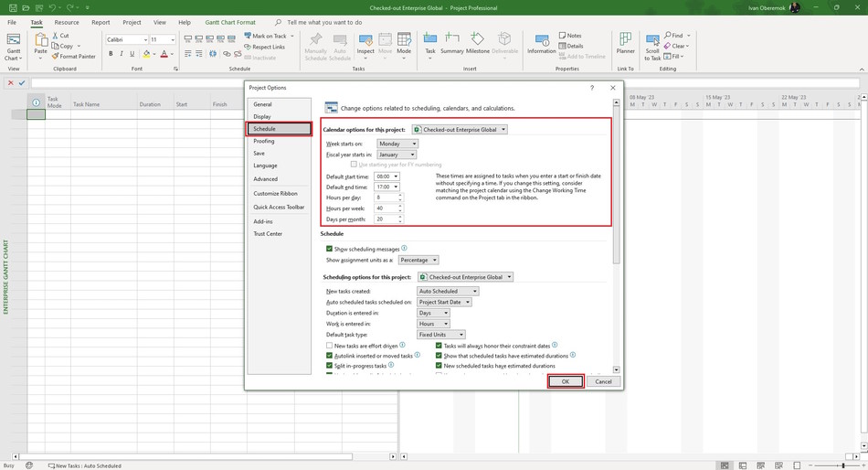This screenshot has height=470, width=868.
Task: Toggle Italic formatting in Font group
Action: 122,54
